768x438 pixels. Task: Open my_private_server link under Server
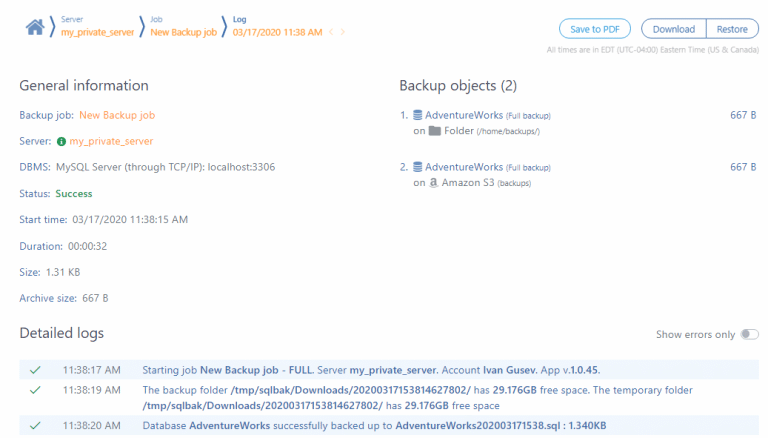pyautogui.click(x=111, y=141)
